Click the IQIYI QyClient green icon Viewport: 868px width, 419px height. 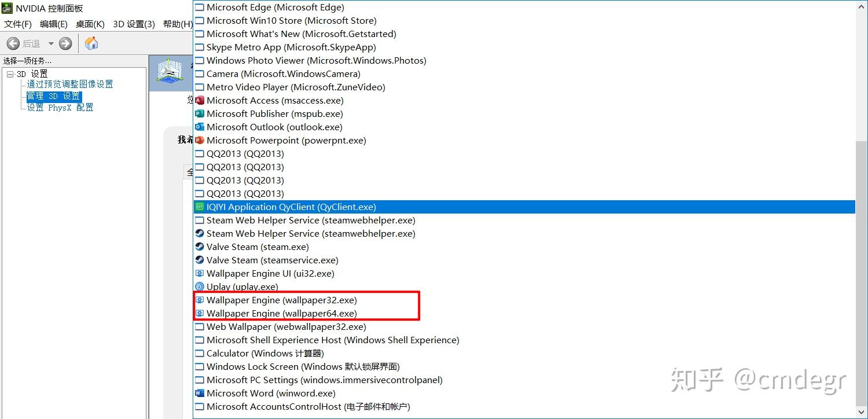(x=200, y=207)
